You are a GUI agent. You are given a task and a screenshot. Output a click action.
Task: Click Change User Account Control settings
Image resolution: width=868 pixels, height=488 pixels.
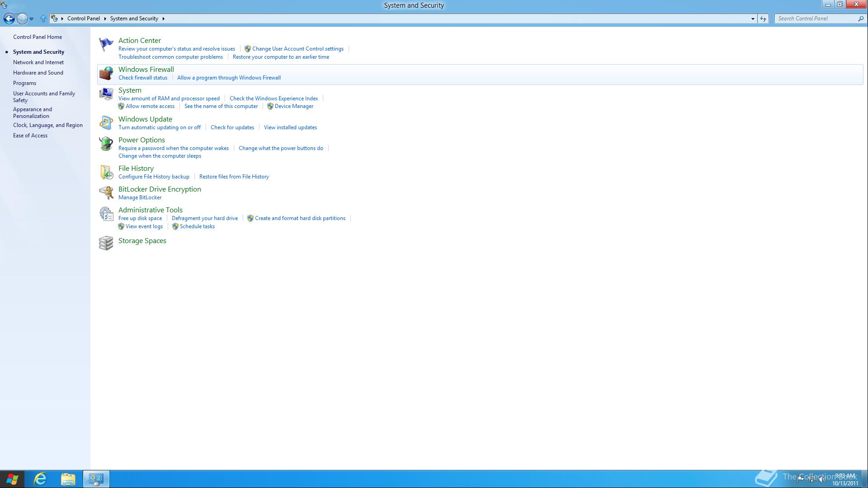coord(298,49)
